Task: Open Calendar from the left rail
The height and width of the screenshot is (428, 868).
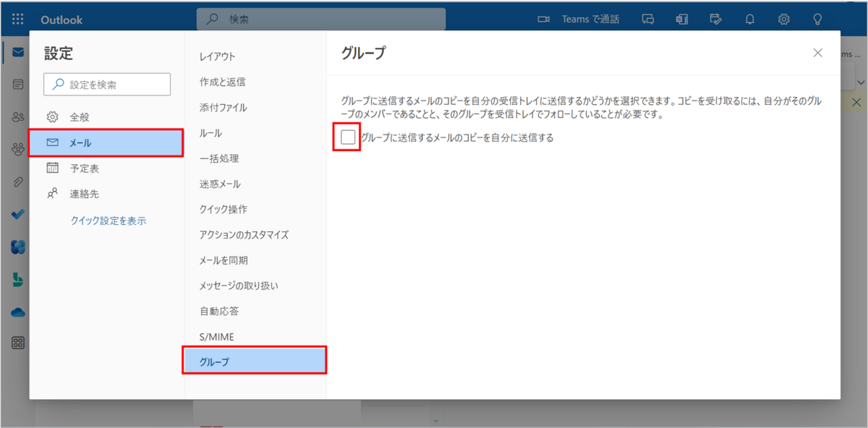Action: (x=18, y=84)
